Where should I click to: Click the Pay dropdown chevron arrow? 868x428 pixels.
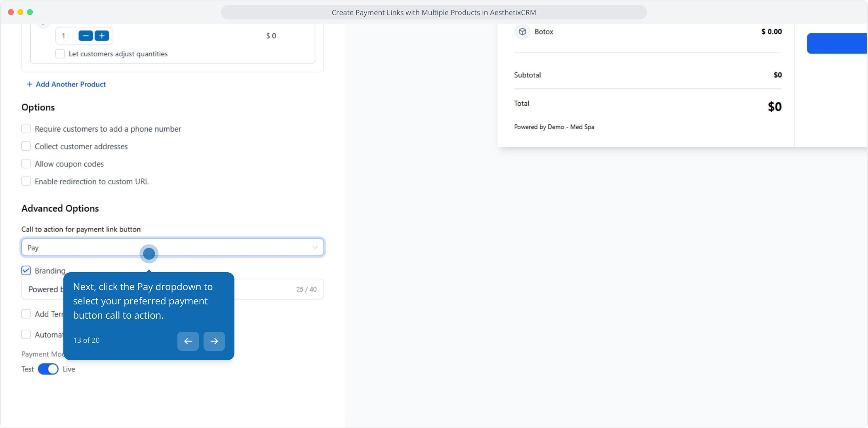(315, 247)
